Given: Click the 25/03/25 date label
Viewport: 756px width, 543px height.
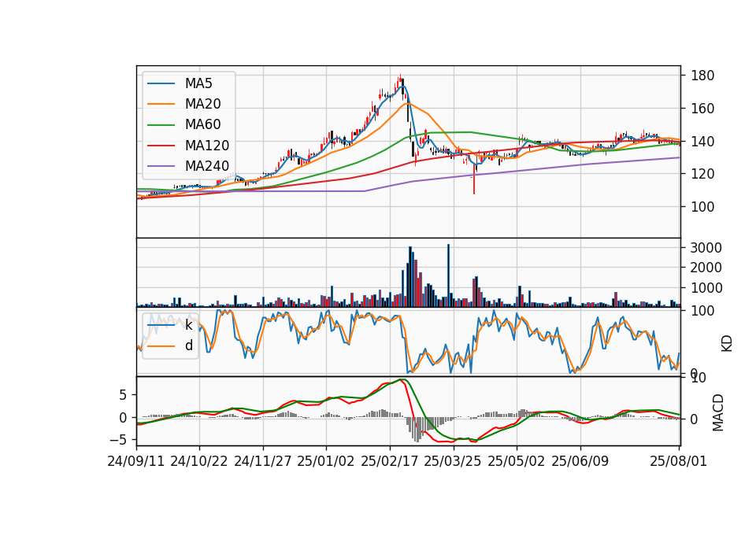Looking at the screenshot, I should [453, 461].
